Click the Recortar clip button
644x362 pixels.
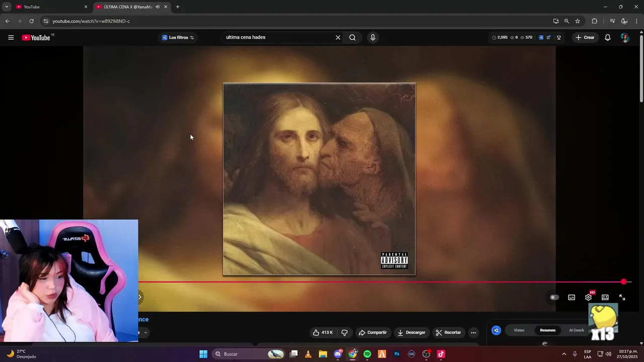448,332
